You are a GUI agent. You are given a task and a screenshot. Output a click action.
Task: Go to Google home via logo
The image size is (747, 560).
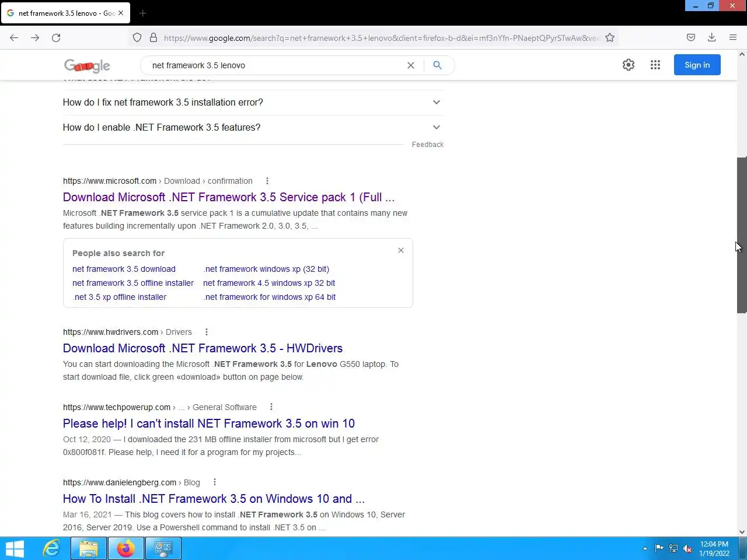point(87,65)
